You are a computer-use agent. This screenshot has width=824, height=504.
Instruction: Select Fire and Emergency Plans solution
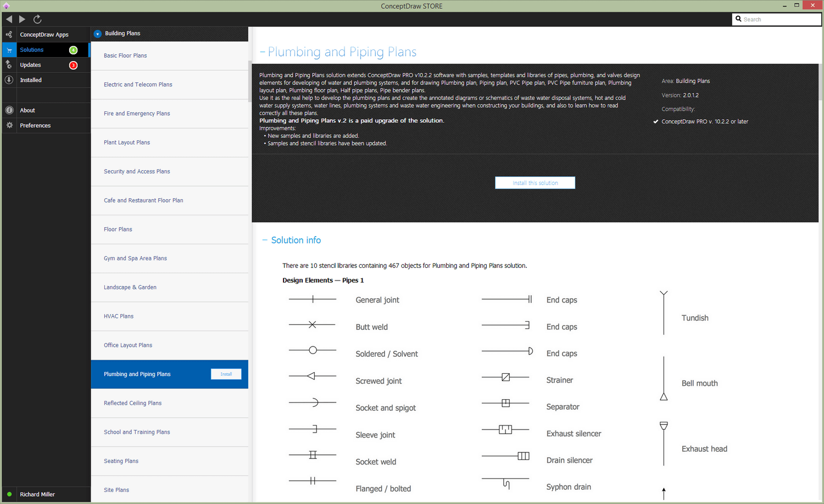tap(170, 114)
